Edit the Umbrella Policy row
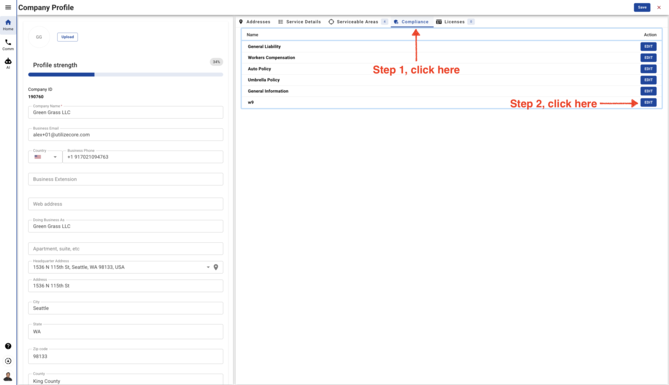The height and width of the screenshot is (385, 669). pyautogui.click(x=648, y=80)
